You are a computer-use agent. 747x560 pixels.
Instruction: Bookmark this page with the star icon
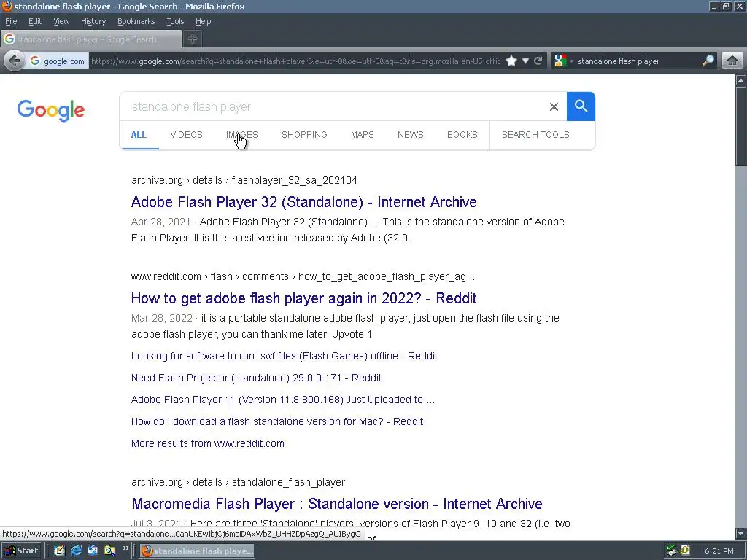(511, 61)
